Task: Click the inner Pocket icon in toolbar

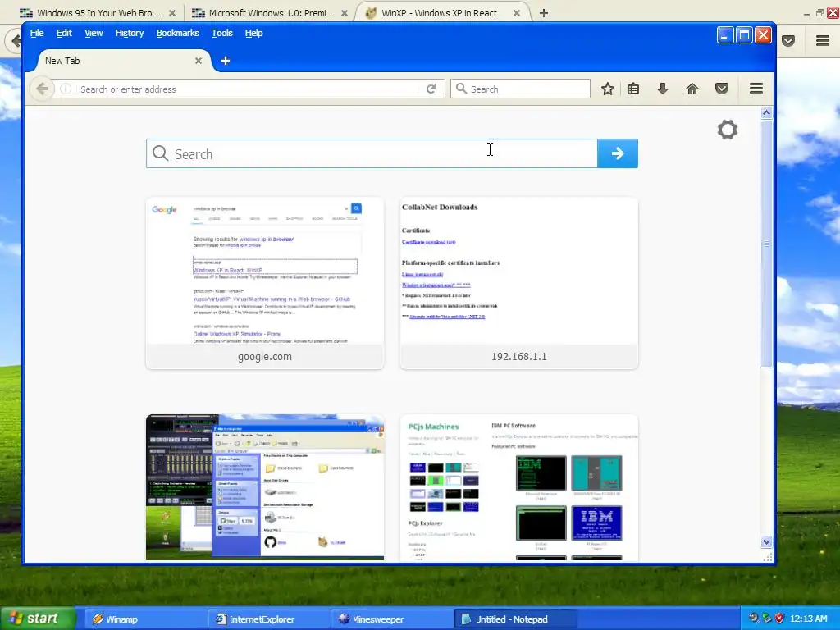Action: [x=722, y=89]
